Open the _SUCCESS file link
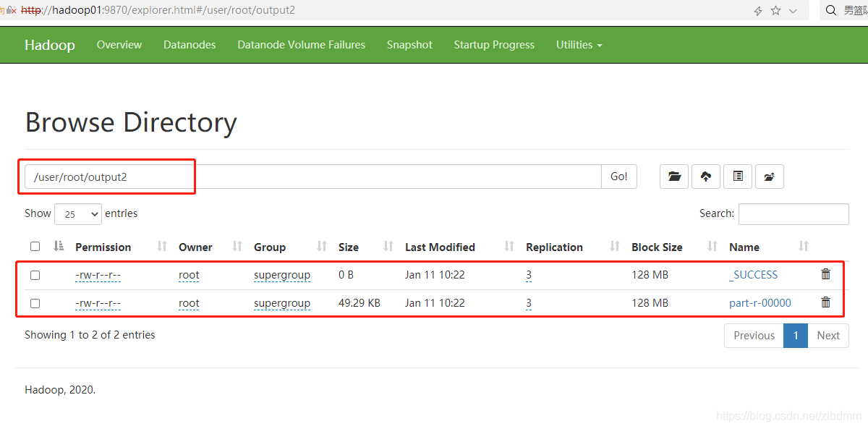This screenshot has height=429, width=868. (754, 275)
